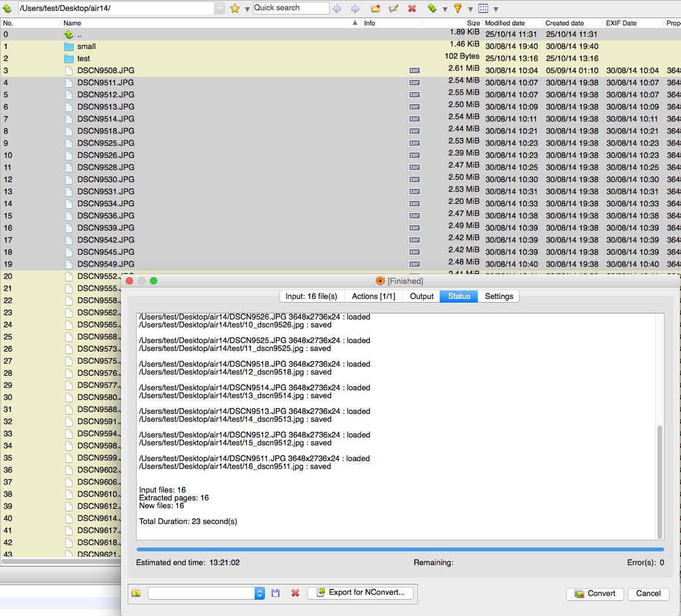Image resolution: width=681 pixels, height=616 pixels.
Task: Select the DSCN9518.JPG file row
Action: click(x=340, y=131)
